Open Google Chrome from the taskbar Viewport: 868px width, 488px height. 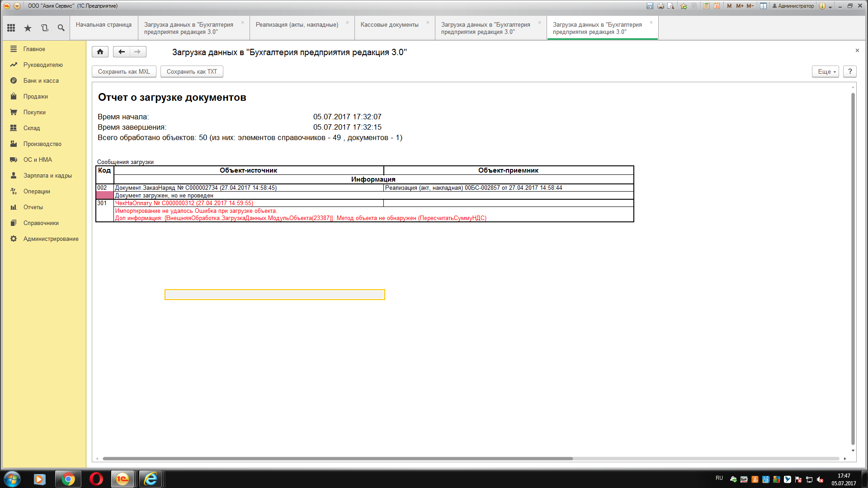pyautogui.click(x=68, y=479)
